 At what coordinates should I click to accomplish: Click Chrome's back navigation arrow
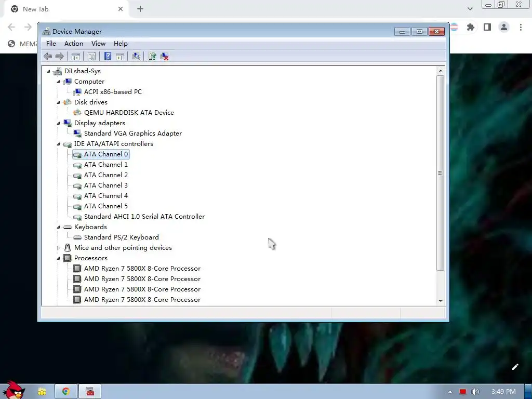pos(11,27)
